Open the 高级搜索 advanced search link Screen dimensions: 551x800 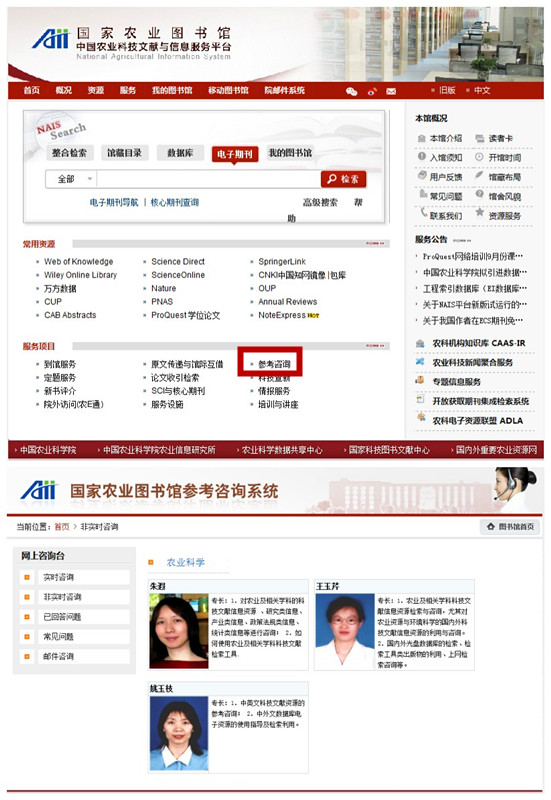click(x=320, y=203)
